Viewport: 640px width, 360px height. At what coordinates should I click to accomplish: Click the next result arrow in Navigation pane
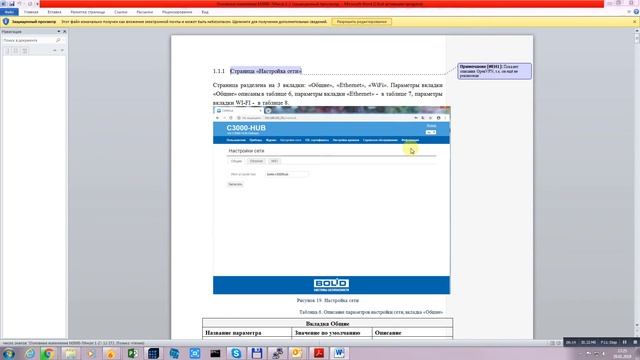point(62,51)
